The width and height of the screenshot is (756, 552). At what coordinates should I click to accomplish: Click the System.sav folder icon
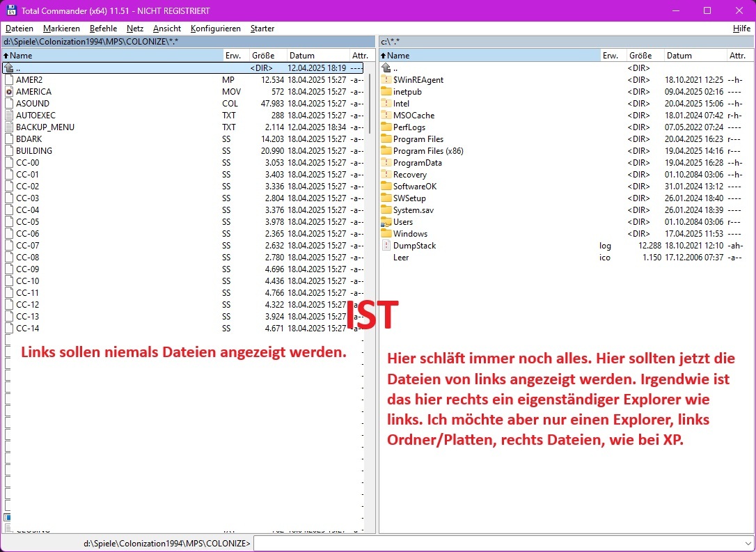[x=386, y=210]
